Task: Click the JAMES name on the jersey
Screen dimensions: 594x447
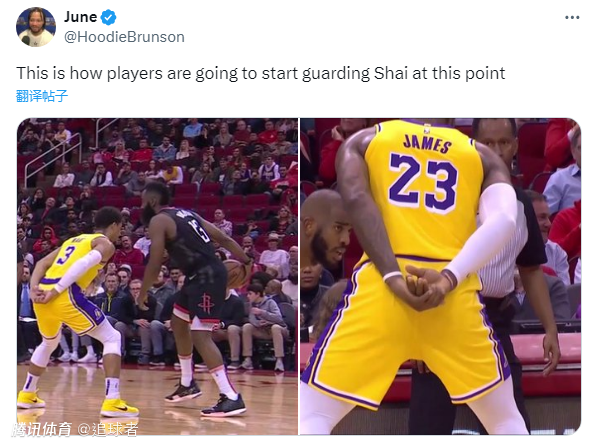Action: pyautogui.click(x=427, y=143)
